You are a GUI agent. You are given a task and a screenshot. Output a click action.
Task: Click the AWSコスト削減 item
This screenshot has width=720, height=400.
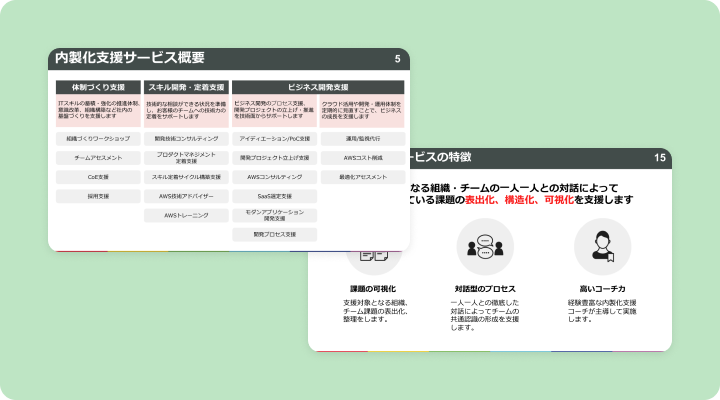[363, 158]
